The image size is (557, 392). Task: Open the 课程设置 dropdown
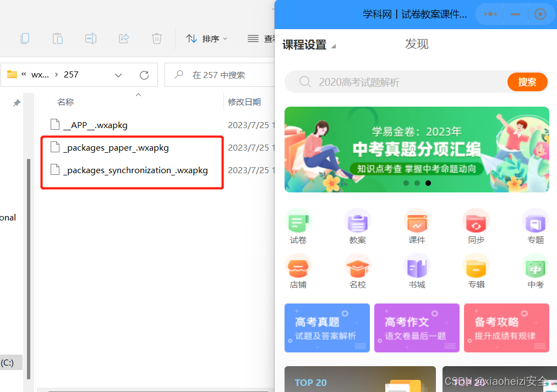coord(309,45)
